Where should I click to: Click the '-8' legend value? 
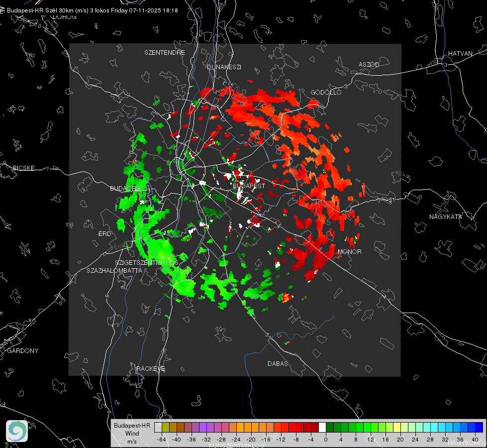(296, 440)
